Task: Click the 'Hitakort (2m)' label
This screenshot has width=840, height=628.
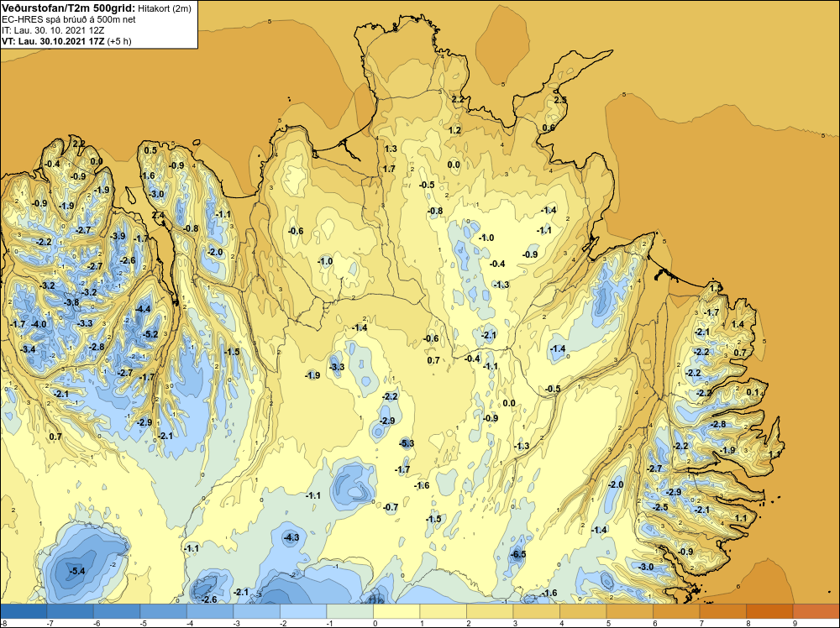Action: point(165,8)
